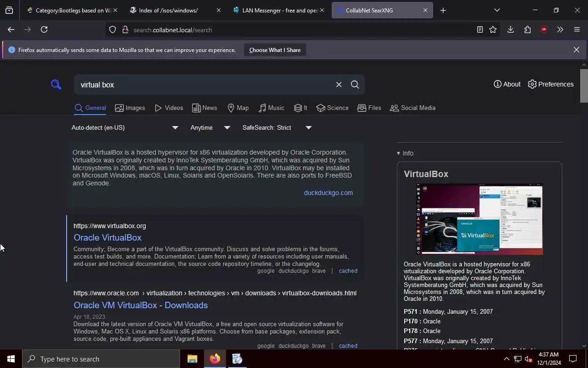
Task: Open the uBlock Origin extension
Action: [x=544, y=29]
